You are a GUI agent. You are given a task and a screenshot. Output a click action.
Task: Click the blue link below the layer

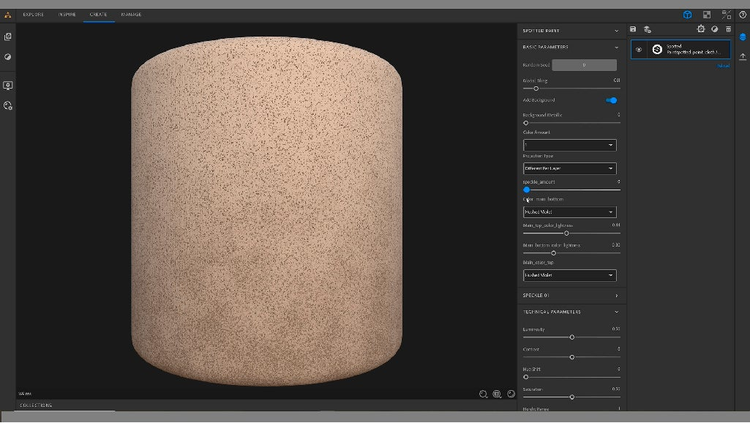tap(723, 66)
